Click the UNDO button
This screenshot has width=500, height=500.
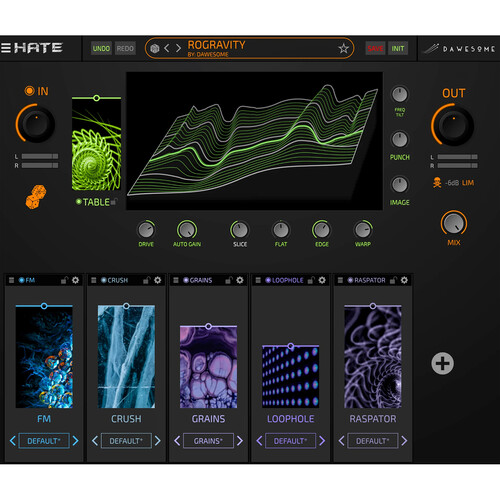101,49
